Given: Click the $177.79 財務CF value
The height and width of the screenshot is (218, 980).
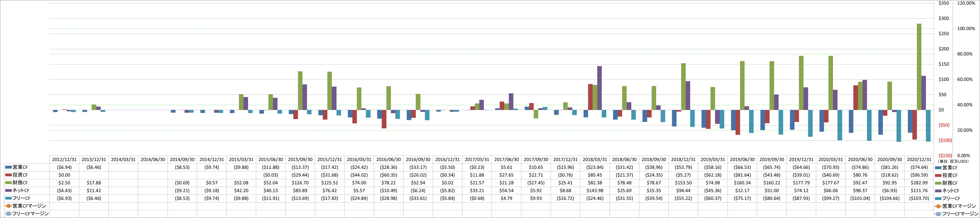Looking at the screenshot, I should point(801,183).
